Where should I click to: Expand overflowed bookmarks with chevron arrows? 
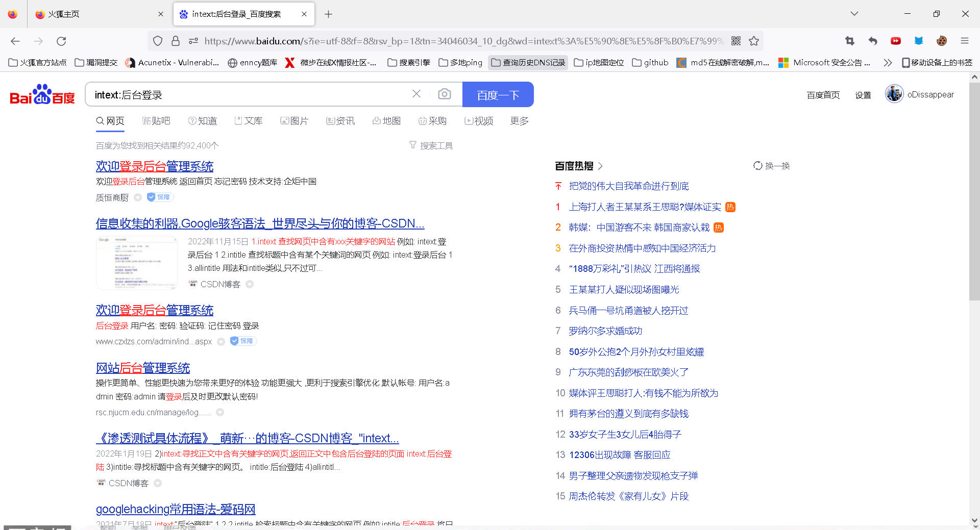(888, 62)
